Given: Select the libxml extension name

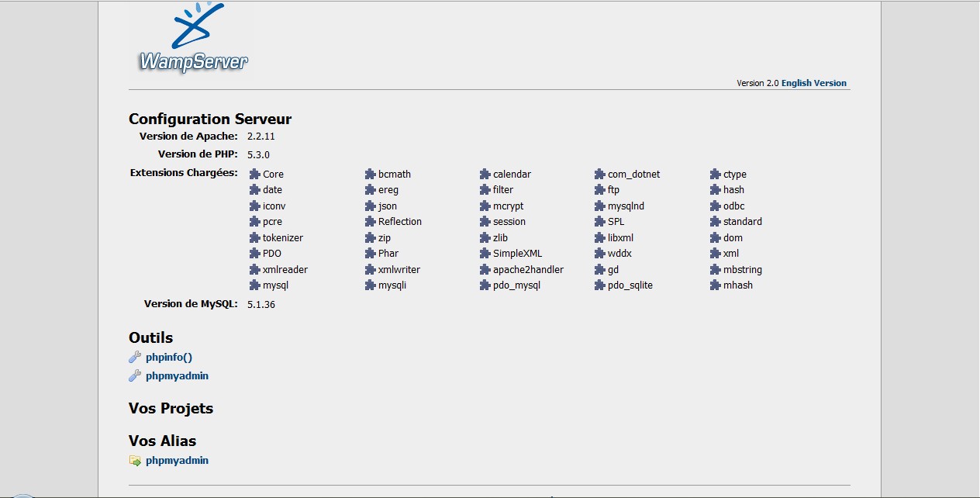Looking at the screenshot, I should (x=621, y=238).
